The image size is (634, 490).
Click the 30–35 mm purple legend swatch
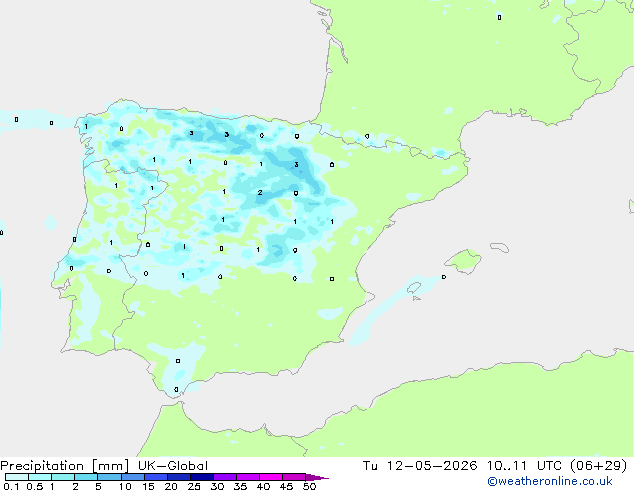(224, 477)
